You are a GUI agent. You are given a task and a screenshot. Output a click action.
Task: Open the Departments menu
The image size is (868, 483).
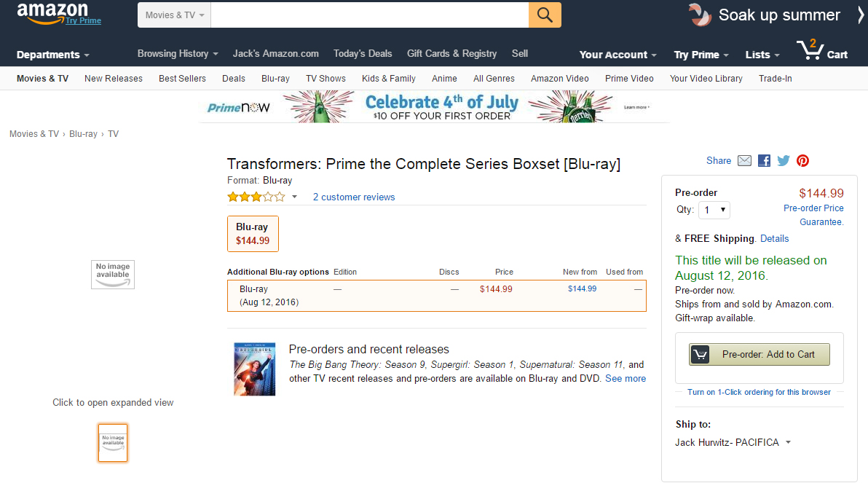52,55
